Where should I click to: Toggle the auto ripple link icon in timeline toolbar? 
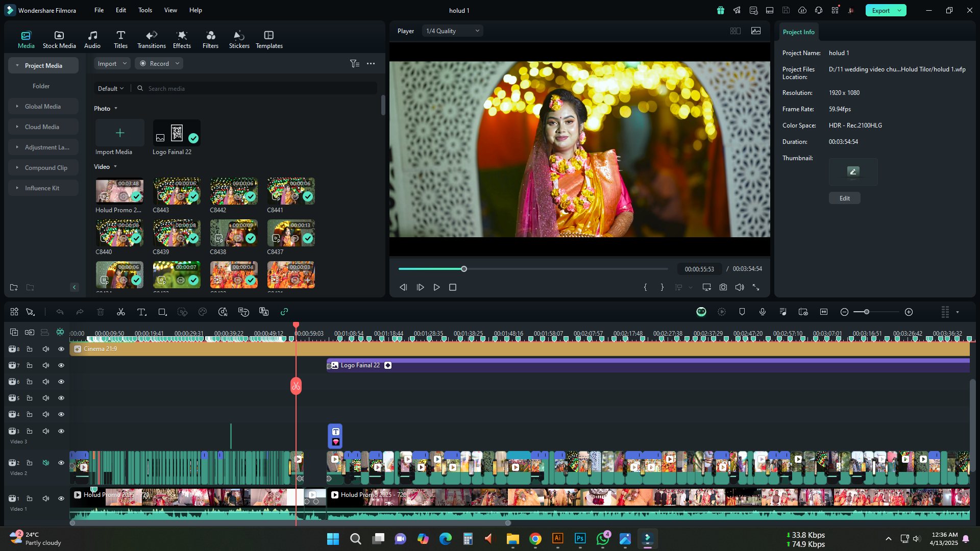(x=284, y=312)
